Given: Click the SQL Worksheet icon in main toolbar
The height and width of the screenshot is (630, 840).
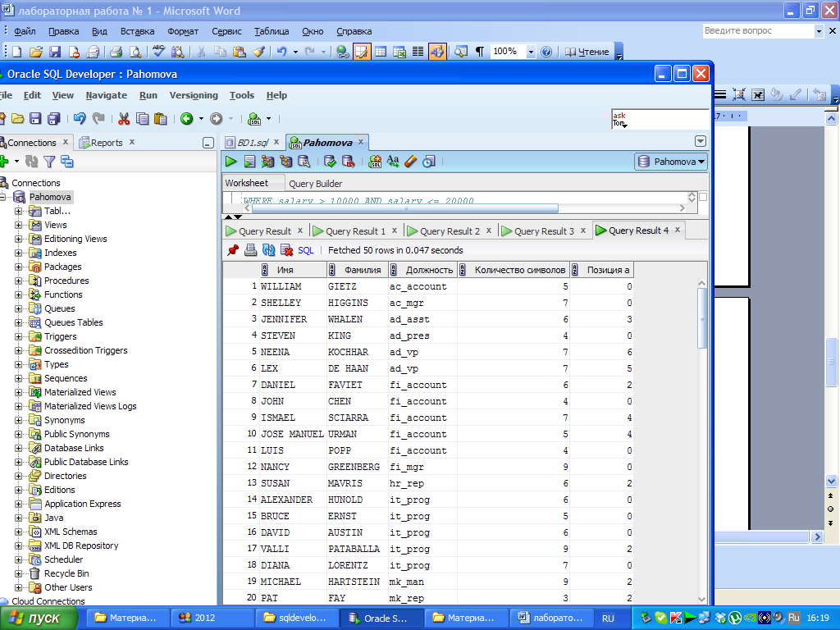Looking at the screenshot, I should click(255, 118).
